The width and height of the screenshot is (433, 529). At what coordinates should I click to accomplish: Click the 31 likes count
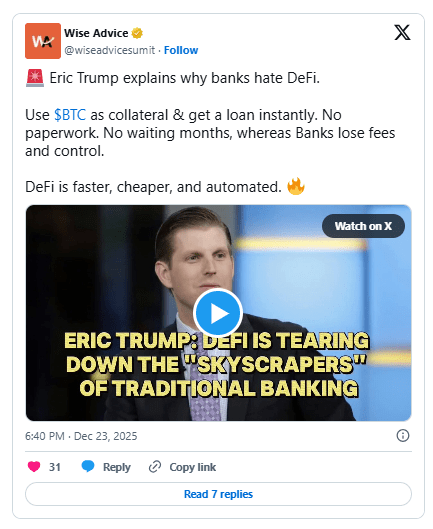[x=55, y=467]
